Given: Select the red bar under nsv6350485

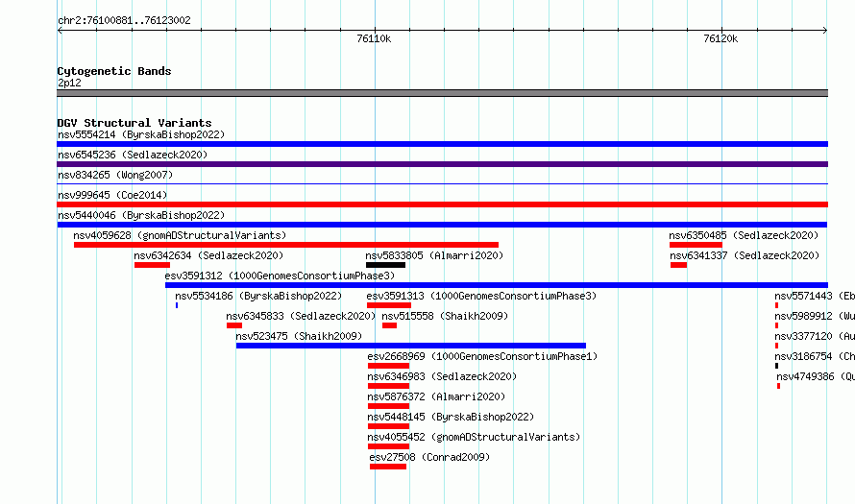Looking at the screenshot, I should click(696, 245).
